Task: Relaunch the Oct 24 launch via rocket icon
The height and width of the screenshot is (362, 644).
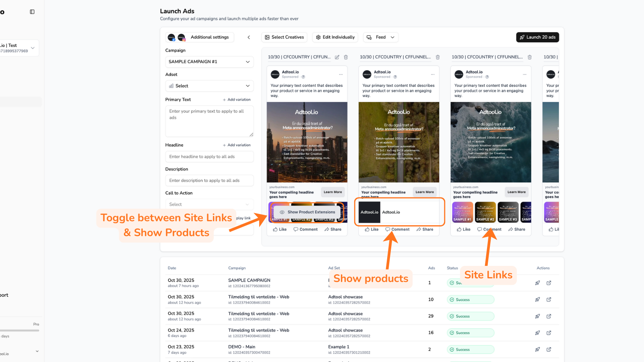Action: [537, 333]
